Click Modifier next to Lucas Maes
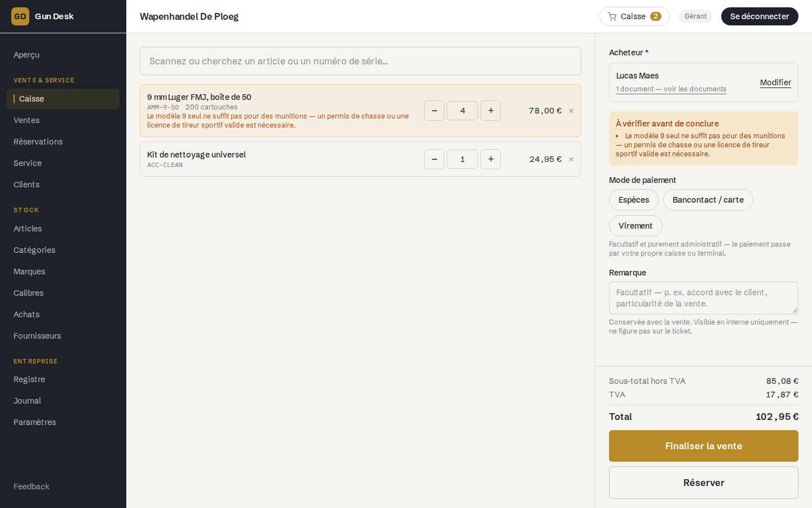 [x=775, y=82]
